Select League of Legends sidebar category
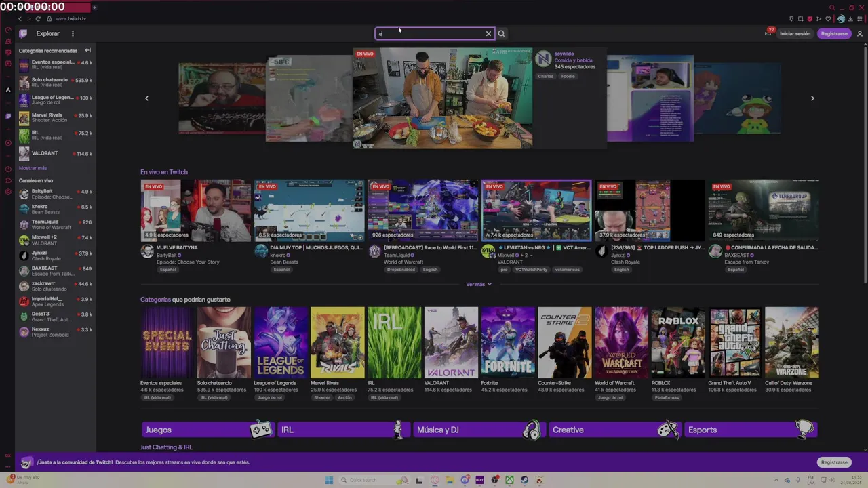 pyautogui.click(x=56, y=100)
